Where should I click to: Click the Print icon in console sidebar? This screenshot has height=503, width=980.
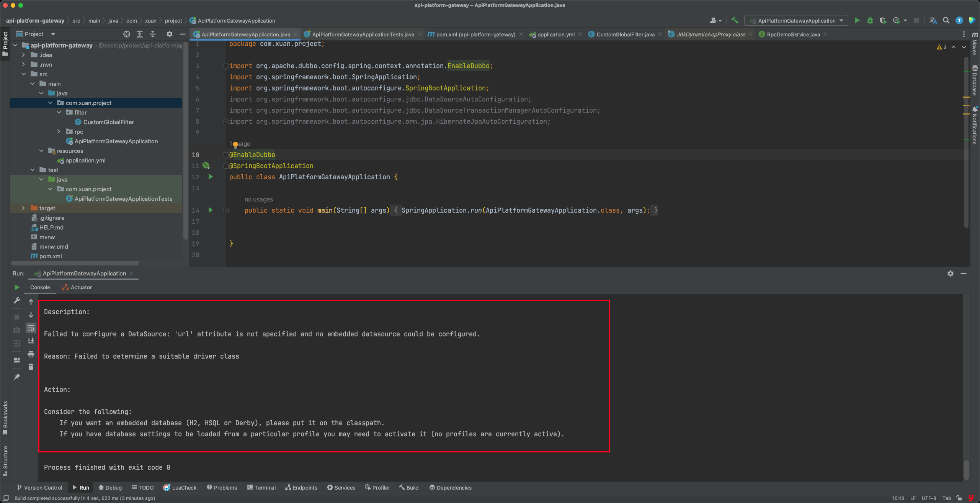click(x=31, y=354)
